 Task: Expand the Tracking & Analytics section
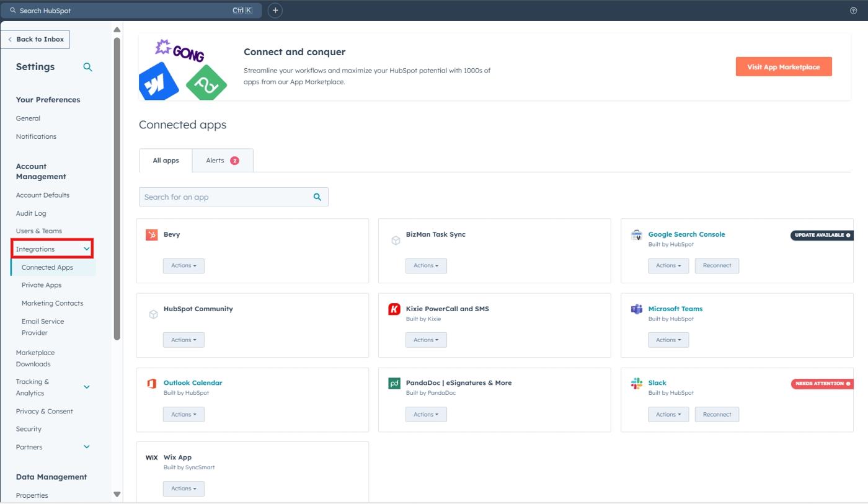pyautogui.click(x=87, y=387)
